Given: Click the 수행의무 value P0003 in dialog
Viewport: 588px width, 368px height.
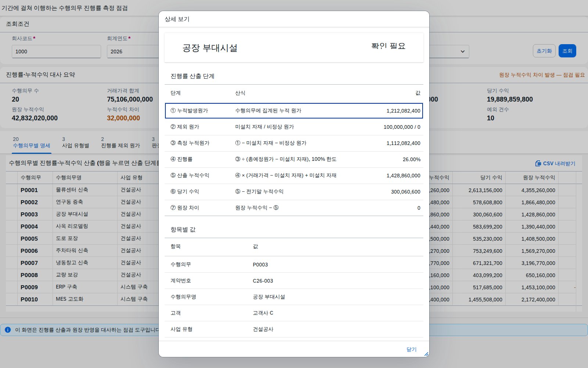Looking at the screenshot, I should tap(260, 265).
